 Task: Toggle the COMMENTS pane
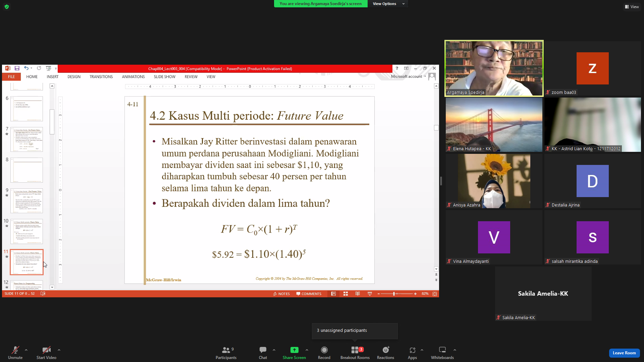tap(309, 294)
